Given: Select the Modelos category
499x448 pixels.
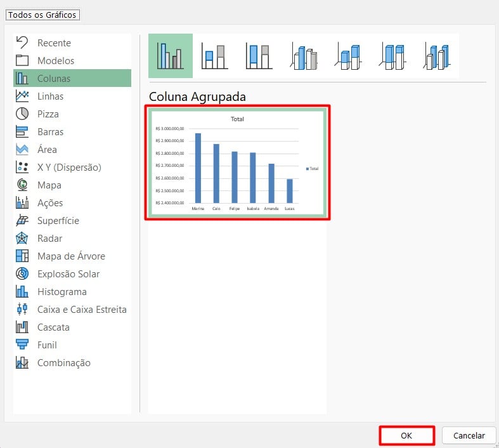Looking at the screenshot, I should pos(55,61).
